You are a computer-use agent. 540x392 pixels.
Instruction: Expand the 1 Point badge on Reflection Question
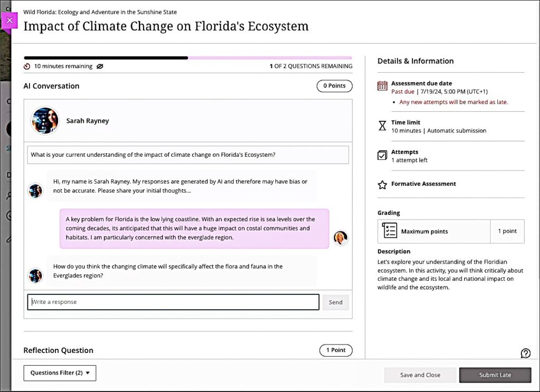(x=336, y=350)
